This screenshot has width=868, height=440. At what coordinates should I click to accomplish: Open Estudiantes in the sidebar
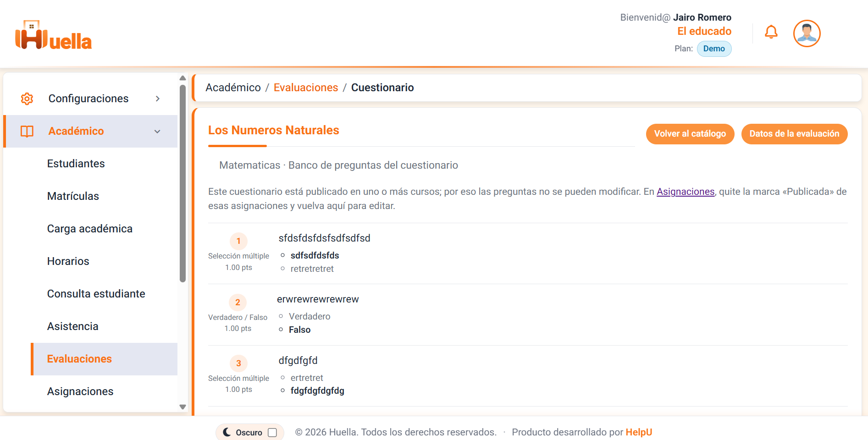[76, 164]
